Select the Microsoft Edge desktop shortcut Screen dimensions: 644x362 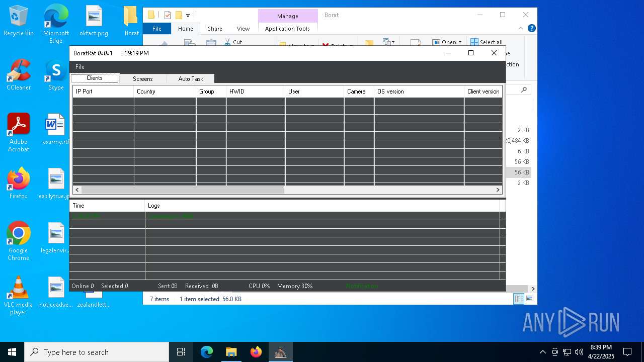(x=56, y=24)
